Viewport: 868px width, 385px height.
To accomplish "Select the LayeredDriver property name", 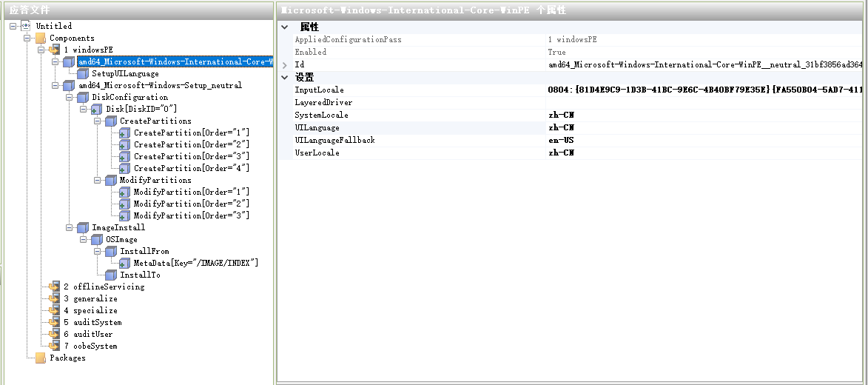I will (x=323, y=102).
